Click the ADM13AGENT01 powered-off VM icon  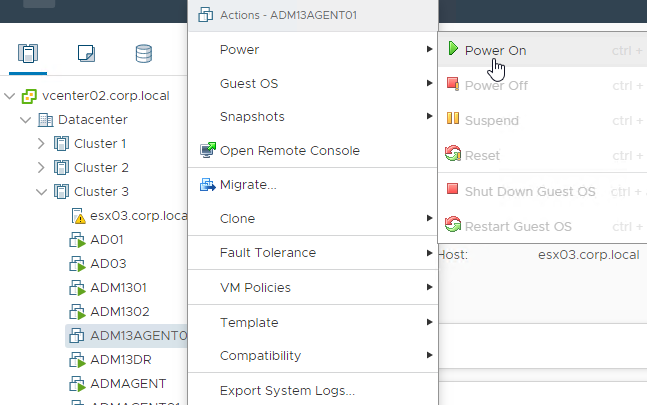pyautogui.click(x=77, y=336)
